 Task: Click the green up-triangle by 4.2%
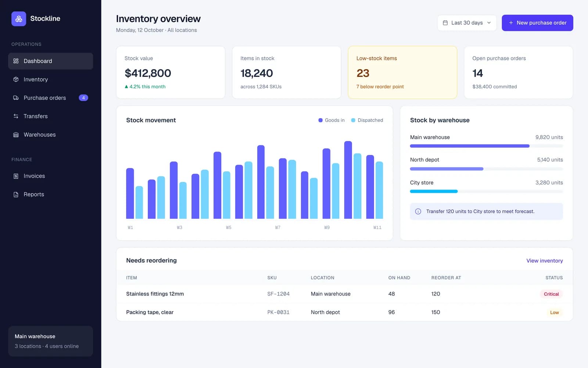pyautogui.click(x=126, y=87)
